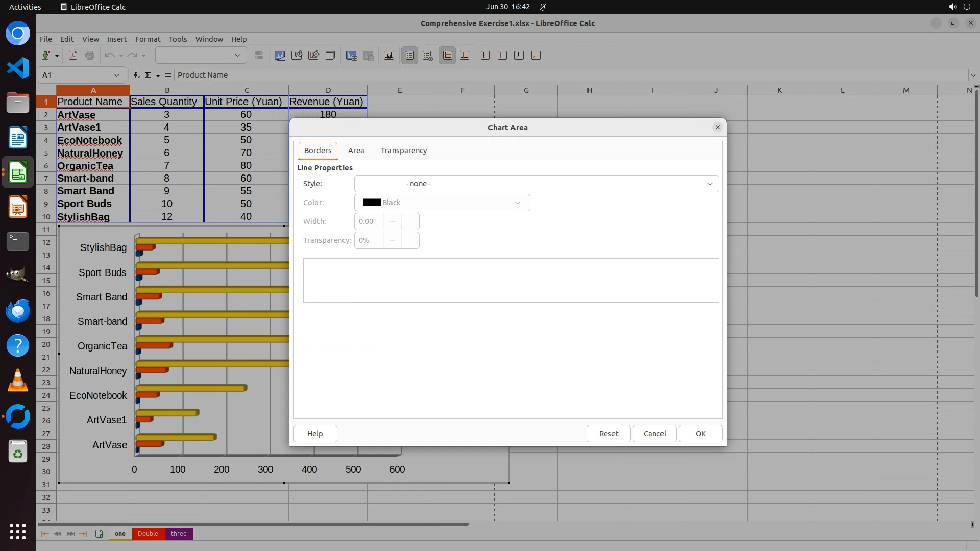Toggle Vertical Grids in the toolbar
Viewport: 980px width, 551px height.
pos(464,55)
